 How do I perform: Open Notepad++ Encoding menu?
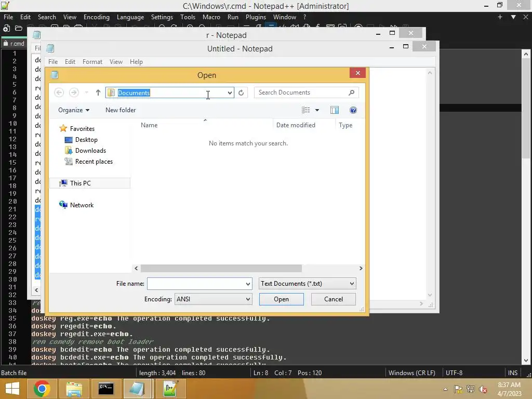point(96,17)
